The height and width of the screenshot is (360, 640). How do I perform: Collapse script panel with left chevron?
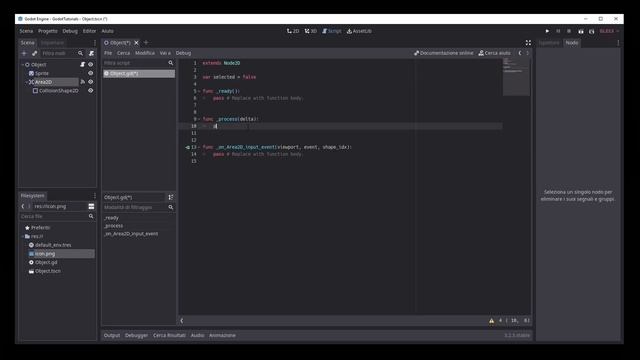[x=182, y=321]
